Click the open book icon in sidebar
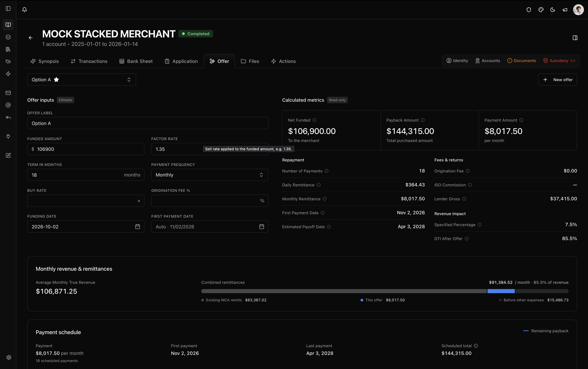Screen dimensions: 588x369 point(8,25)
